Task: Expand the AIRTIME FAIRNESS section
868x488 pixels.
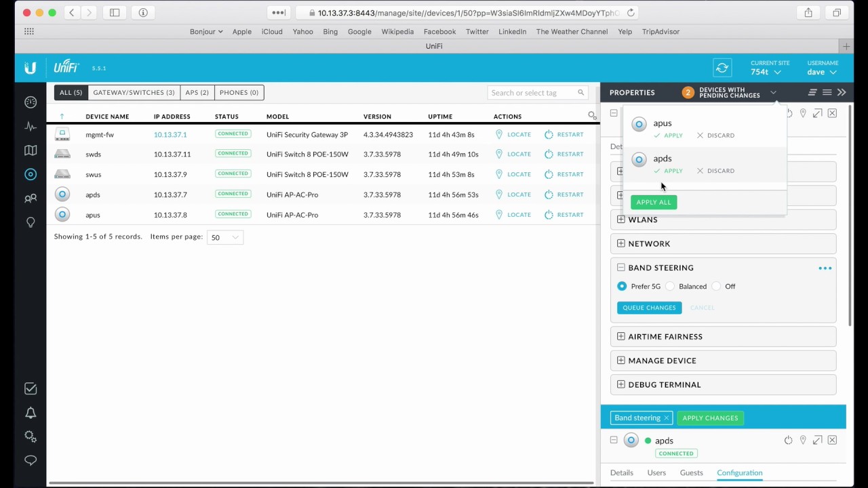Action: click(620, 336)
